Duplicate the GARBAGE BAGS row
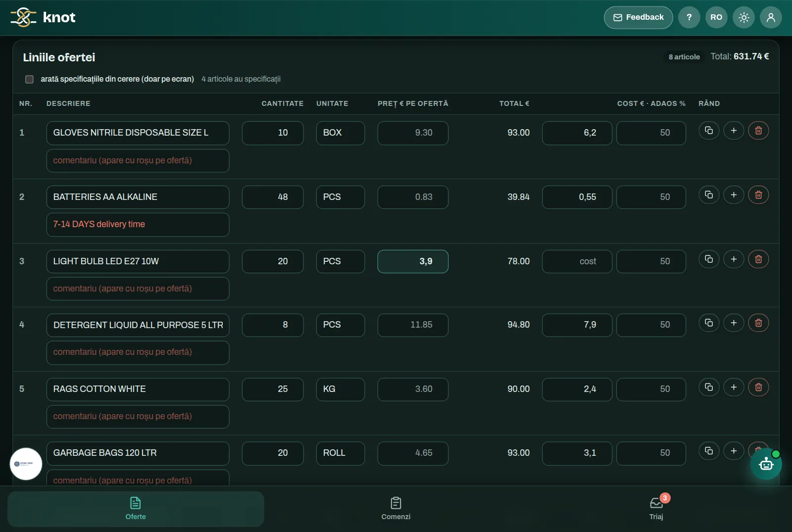 point(709,451)
